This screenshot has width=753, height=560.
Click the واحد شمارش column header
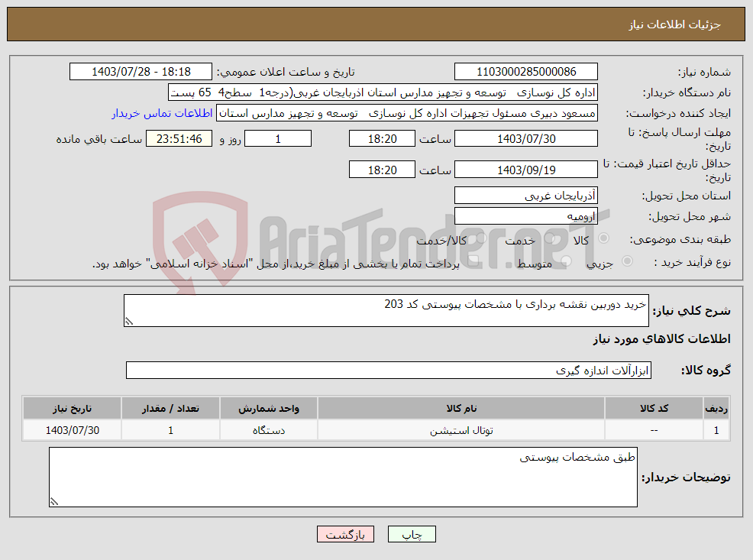click(x=269, y=408)
